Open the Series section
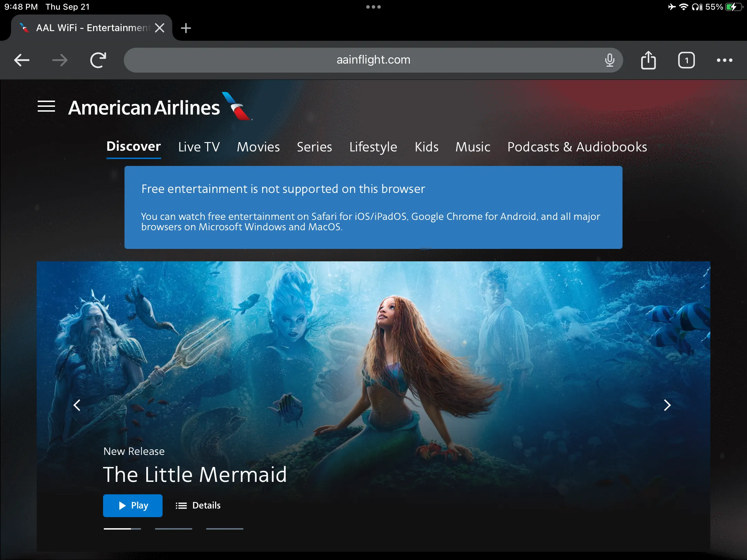Screen dimensions: 747x560 point(314,147)
